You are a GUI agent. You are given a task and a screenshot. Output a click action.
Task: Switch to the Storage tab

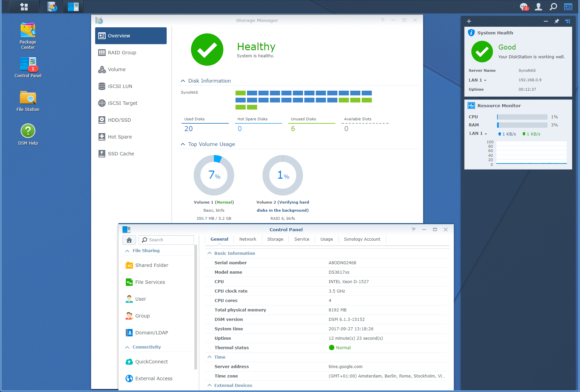(x=275, y=239)
